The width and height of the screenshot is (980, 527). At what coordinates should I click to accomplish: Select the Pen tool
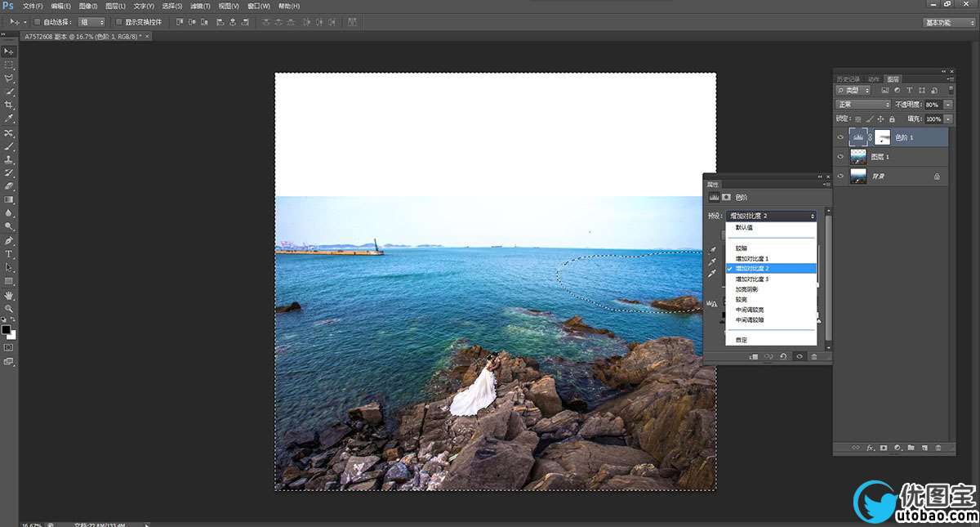tap(9, 241)
